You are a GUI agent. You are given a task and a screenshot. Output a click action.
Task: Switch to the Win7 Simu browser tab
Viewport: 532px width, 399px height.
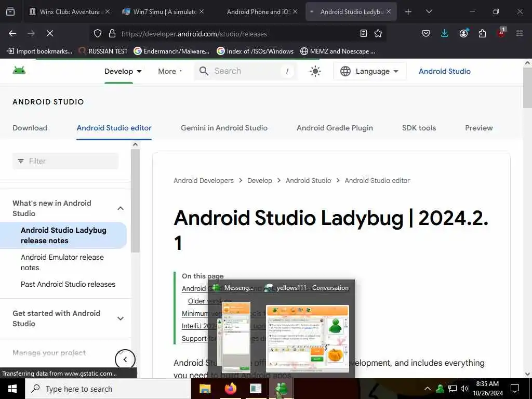(x=165, y=11)
